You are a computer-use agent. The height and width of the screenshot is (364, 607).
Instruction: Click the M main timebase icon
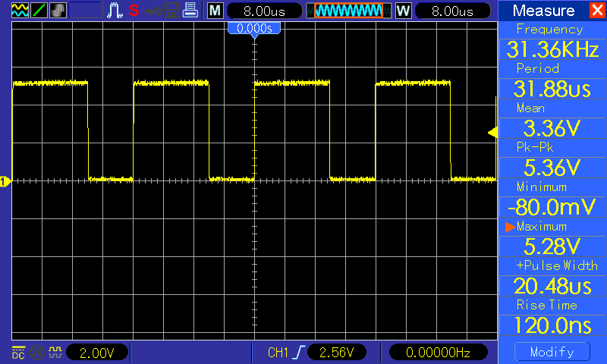click(215, 11)
